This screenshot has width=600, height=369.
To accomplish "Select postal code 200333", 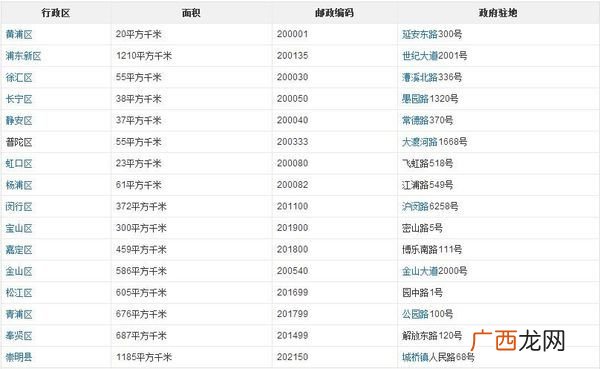I will point(292,142).
